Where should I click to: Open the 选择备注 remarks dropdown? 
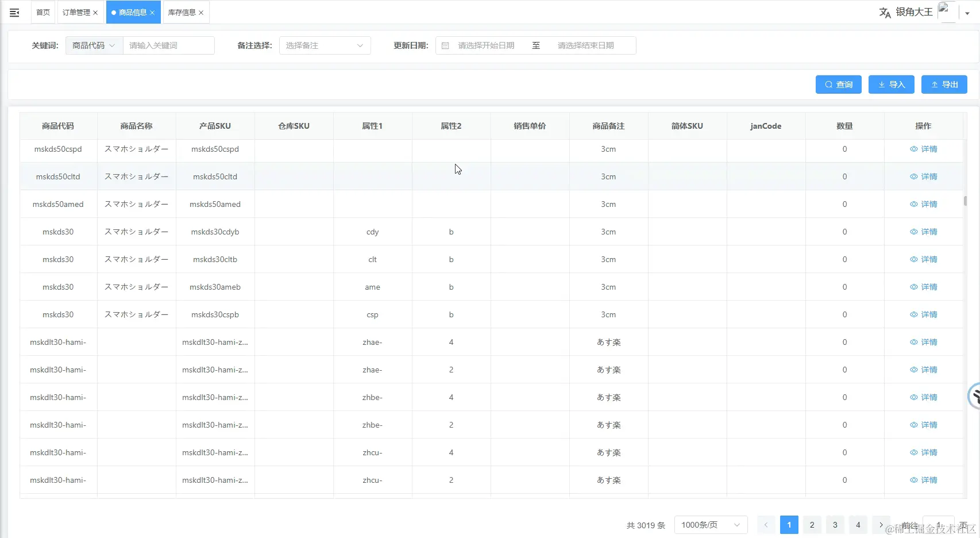[x=325, y=45]
